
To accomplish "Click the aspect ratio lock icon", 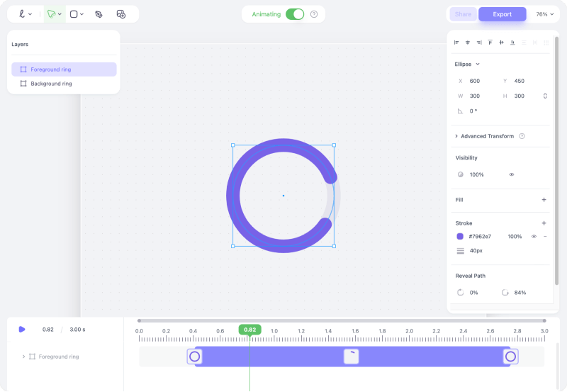I will (x=544, y=96).
